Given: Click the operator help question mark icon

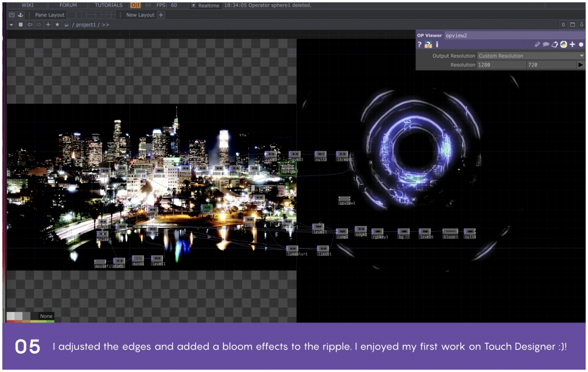Looking at the screenshot, I should click(420, 45).
